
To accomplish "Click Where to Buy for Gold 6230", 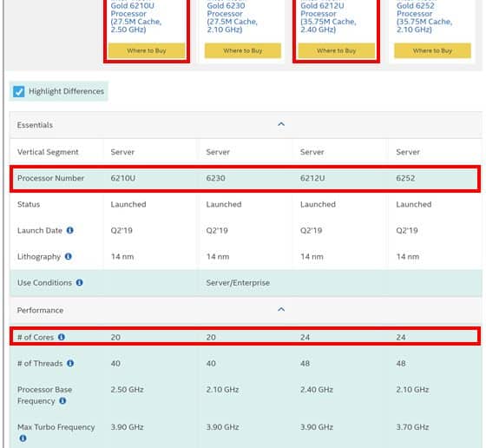I will tap(243, 50).
